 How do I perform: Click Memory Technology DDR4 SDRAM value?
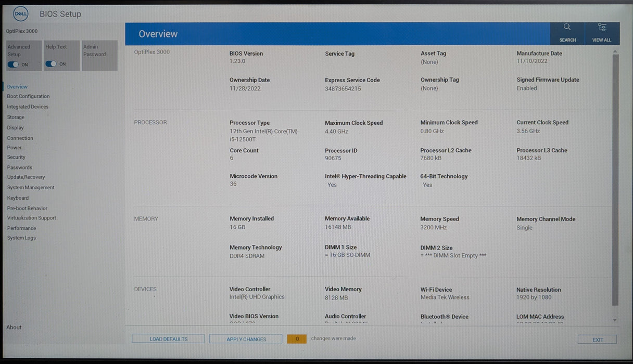pyautogui.click(x=247, y=256)
